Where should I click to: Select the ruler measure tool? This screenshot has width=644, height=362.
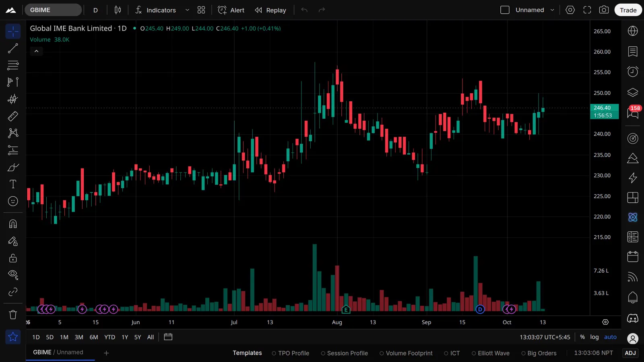pos(13,116)
